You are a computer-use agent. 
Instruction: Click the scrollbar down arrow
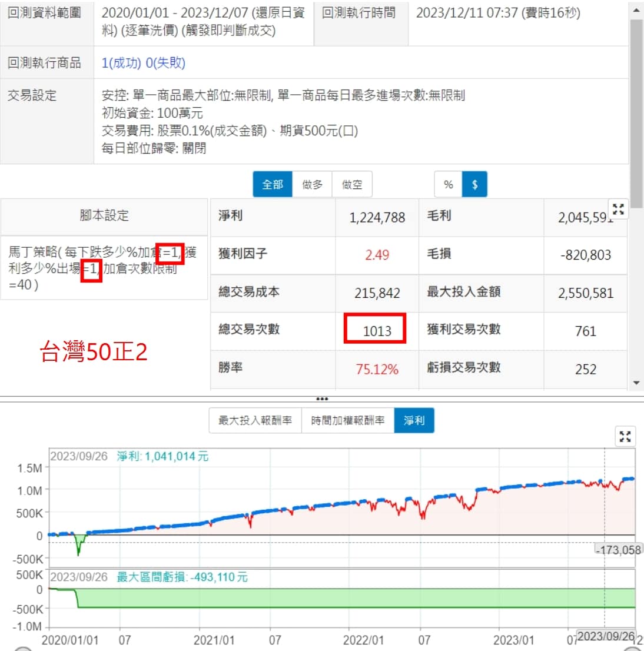(x=636, y=383)
